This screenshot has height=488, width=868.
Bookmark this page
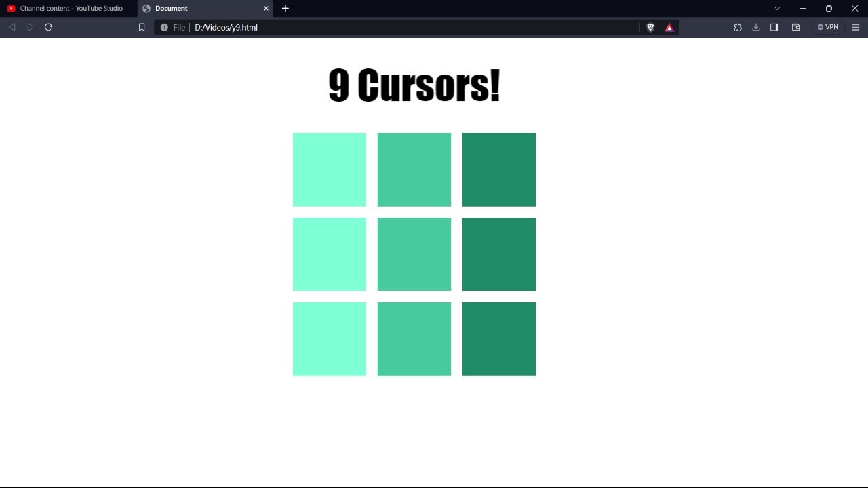[x=142, y=27]
